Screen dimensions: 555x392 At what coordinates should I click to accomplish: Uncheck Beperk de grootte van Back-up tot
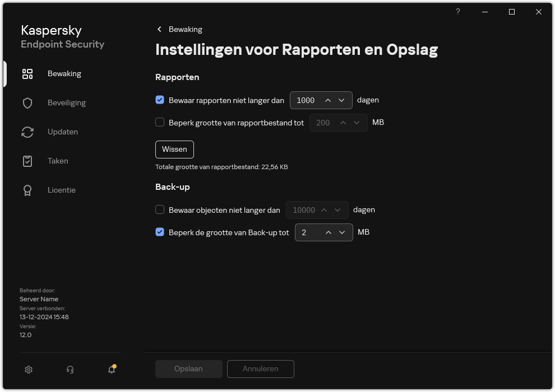160,232
